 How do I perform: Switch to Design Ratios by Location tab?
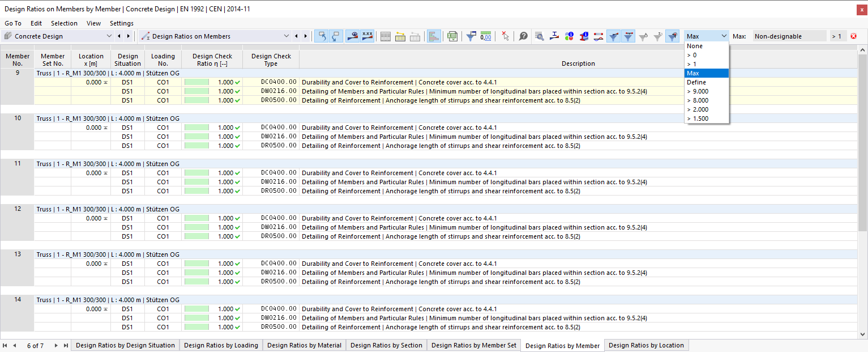[646, 345]
